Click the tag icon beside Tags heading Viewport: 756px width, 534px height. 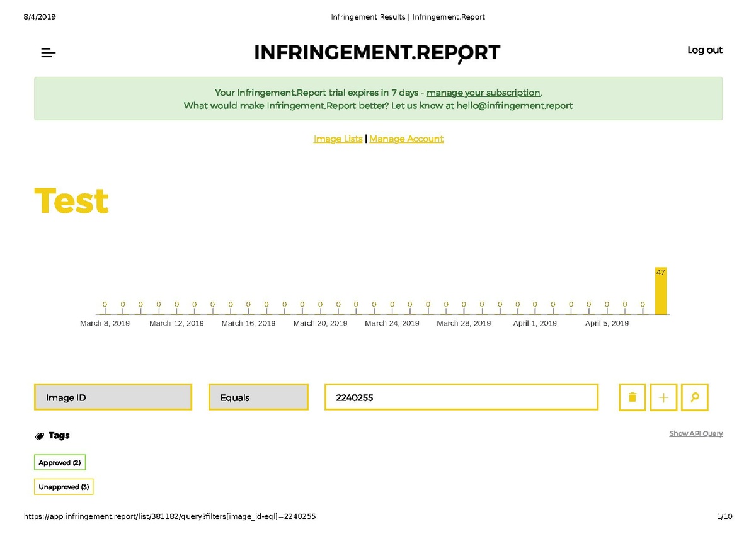[39, 435]
